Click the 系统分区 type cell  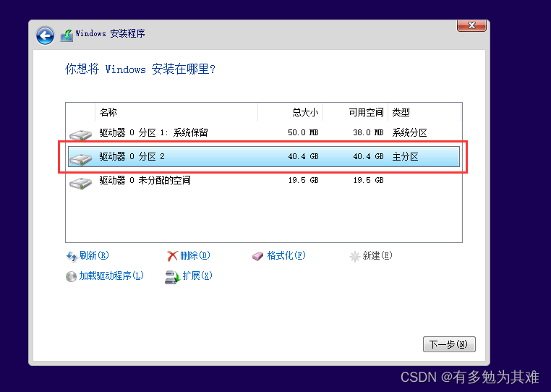point(409,132)
